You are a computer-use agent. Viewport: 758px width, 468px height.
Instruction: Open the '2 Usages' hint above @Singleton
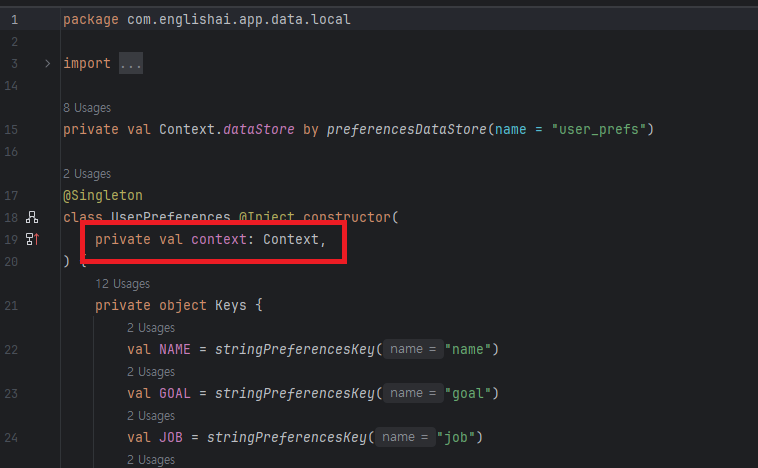click(x=87, y=174)
